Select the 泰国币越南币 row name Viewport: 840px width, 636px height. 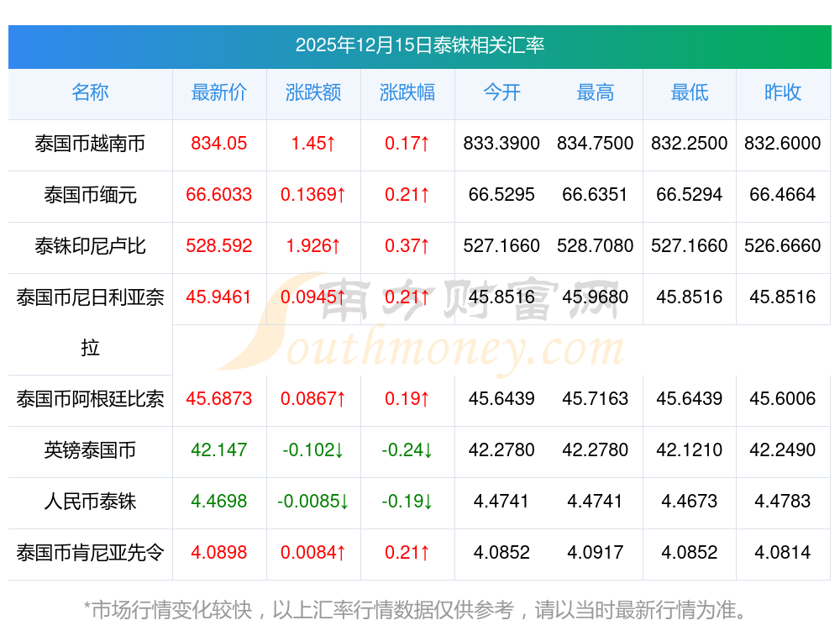tap(90, 144)
